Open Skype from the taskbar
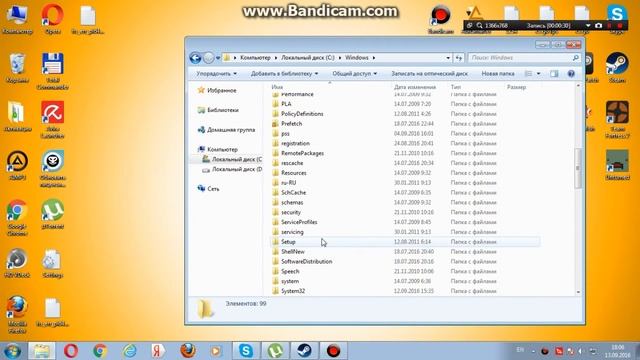Image resolution: width=640 pixels, height=360 pixels. pos(246,351)
